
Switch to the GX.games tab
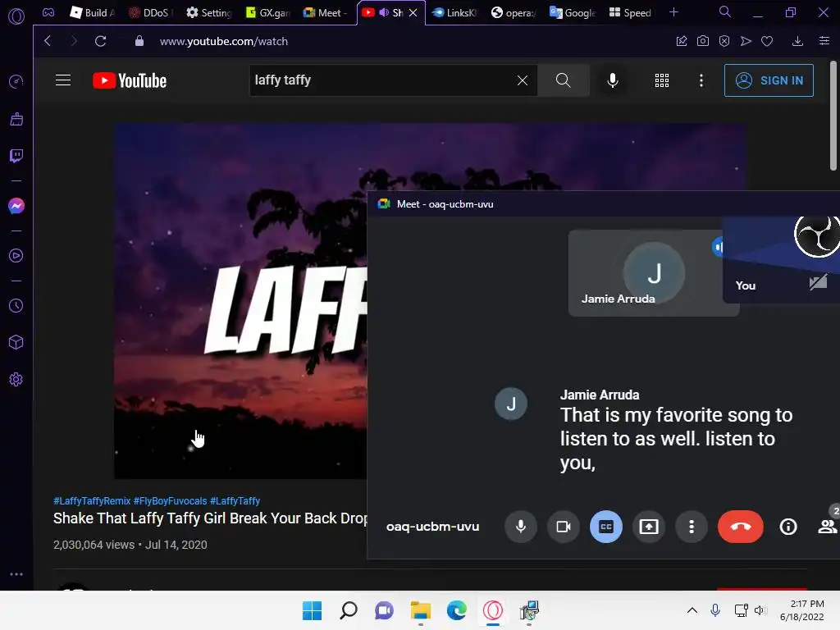(x=267, y=12)
